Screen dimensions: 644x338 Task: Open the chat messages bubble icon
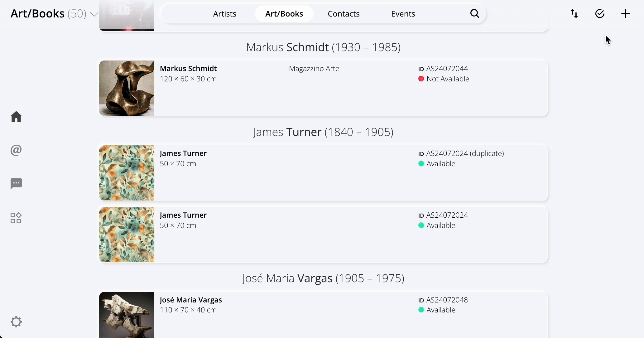[x=16, y=184]
